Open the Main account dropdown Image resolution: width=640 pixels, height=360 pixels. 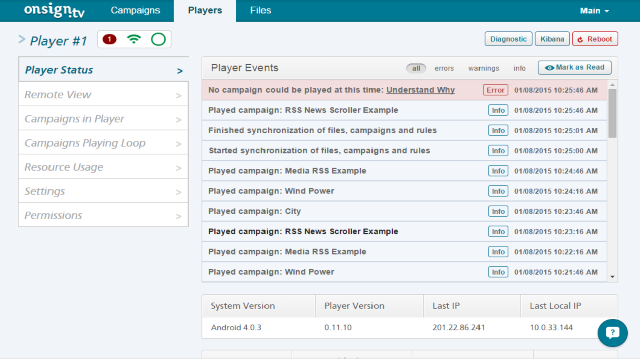[x=594, y=11]
